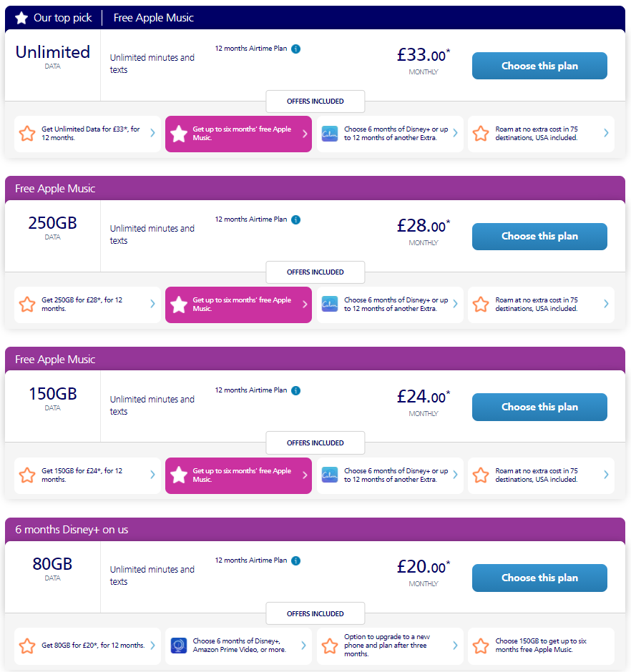
Task: Choose the 80GB plan
Action: pos(539,578)
